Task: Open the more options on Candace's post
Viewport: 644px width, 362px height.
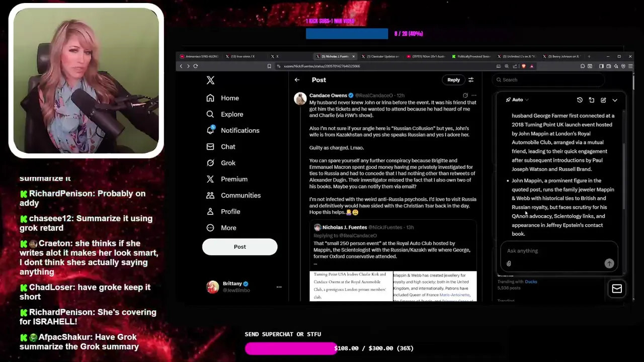Action: click(x=473, y=96)
